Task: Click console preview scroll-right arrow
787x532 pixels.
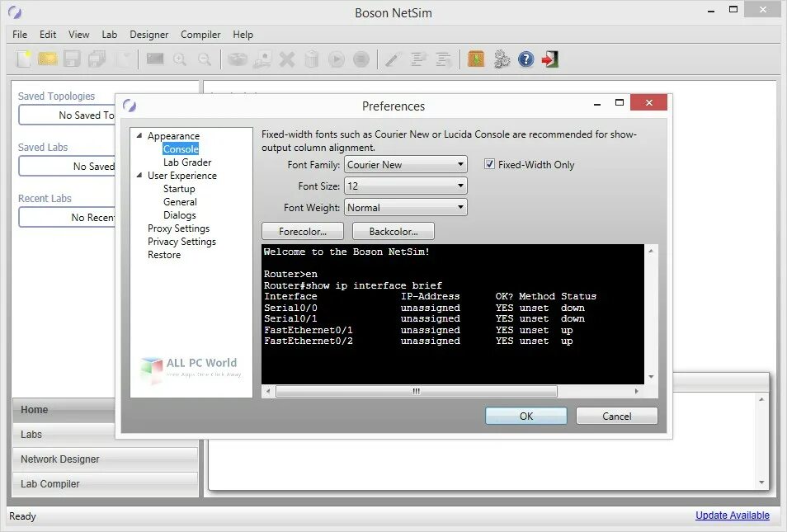Action: [636, 391]
